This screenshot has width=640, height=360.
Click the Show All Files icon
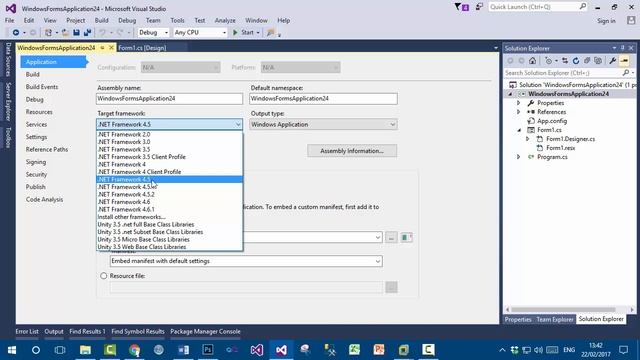598,61
